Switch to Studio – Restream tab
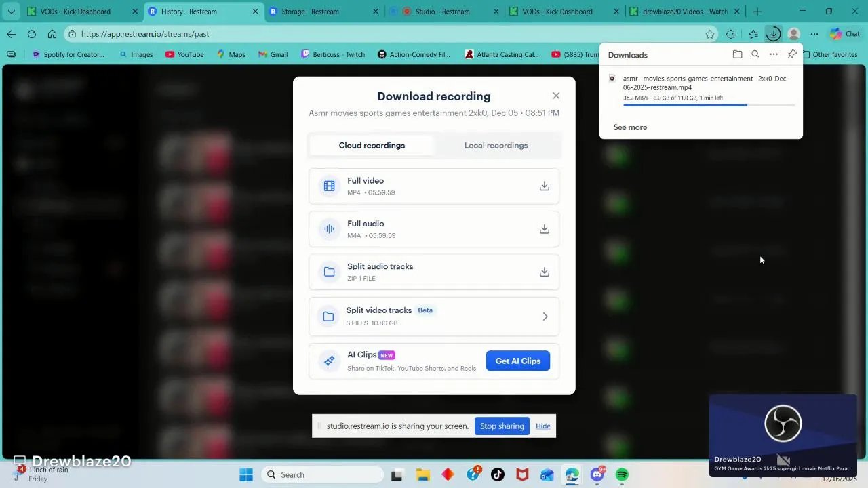This screenshot has height=488, width=868. coord(443,12)
